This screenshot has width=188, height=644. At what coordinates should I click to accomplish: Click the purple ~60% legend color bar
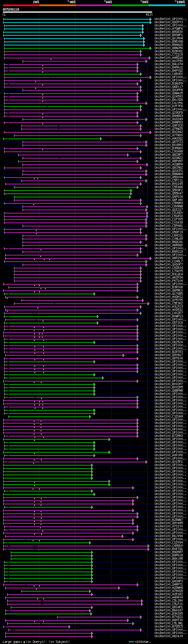(94, 5)
